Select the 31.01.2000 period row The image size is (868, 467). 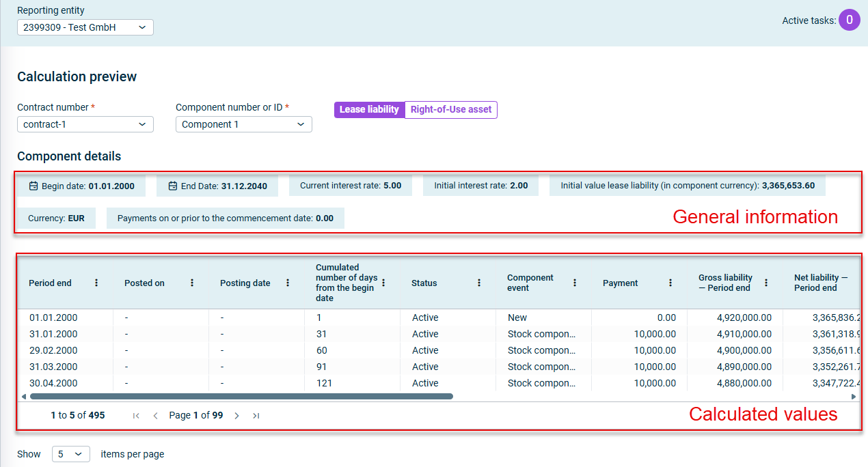coord(437,334)
